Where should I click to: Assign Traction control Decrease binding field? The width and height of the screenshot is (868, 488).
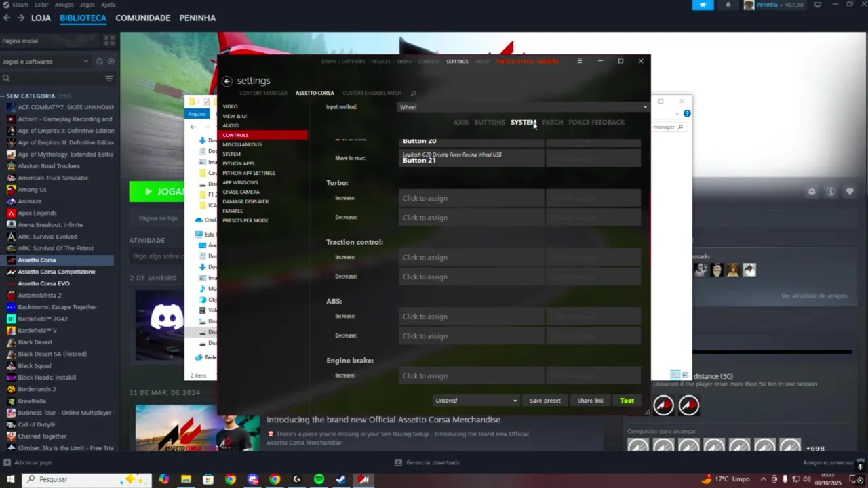click(471, 277)
